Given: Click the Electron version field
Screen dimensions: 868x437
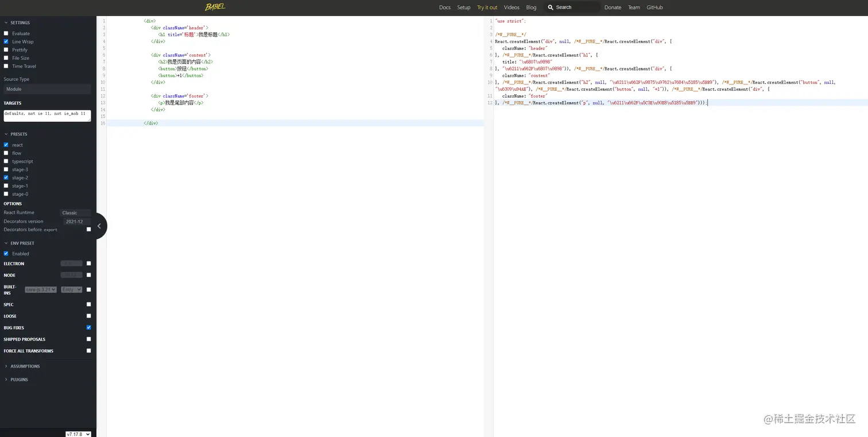Looking at the screenshot, I should pyautogui.click(x=72, y=264).
